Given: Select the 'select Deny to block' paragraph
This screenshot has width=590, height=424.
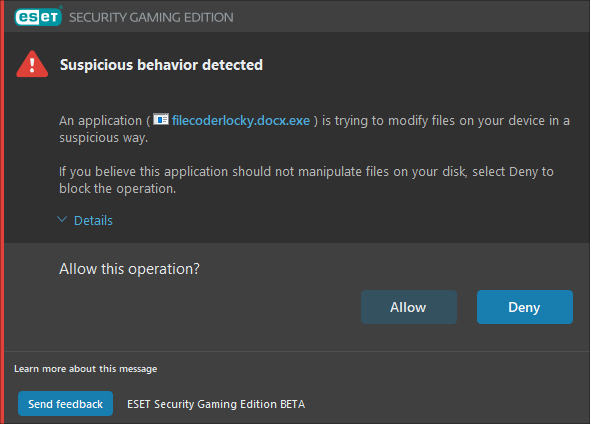Looking at the screenshot, I should 306,180.
